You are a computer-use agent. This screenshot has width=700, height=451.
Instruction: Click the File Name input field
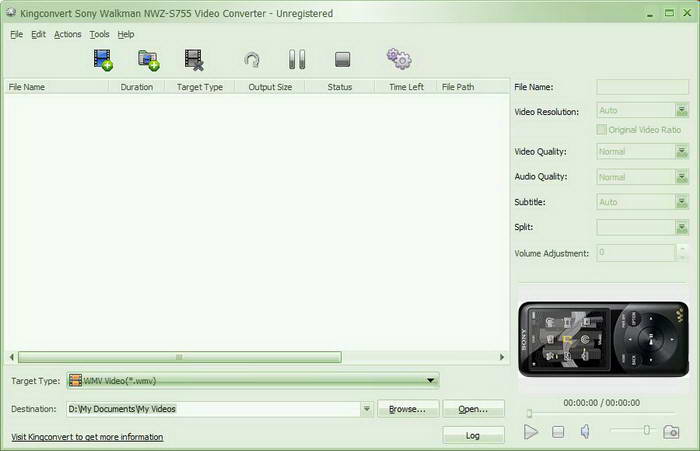click(642, 87)
